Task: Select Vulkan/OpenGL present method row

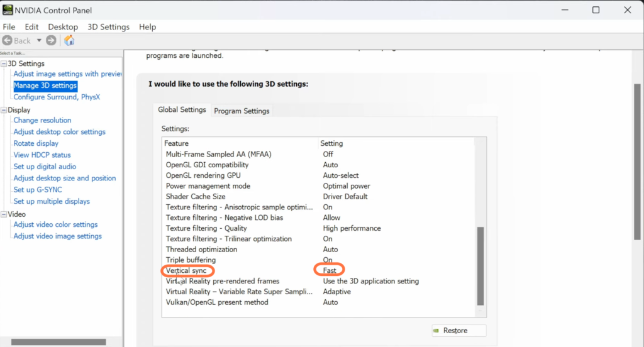Action: pyautogui.click(x=318, y=302)
